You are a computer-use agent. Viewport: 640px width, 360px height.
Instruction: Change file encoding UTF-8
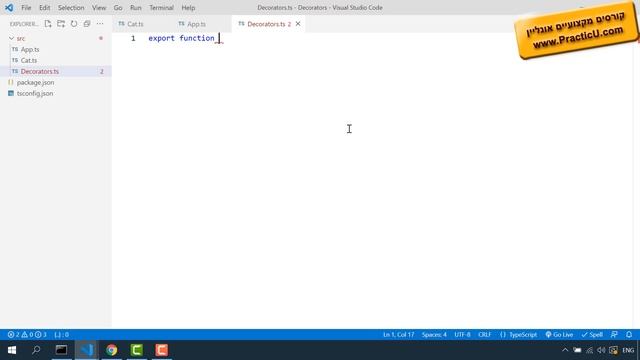[x=462, y=335]
